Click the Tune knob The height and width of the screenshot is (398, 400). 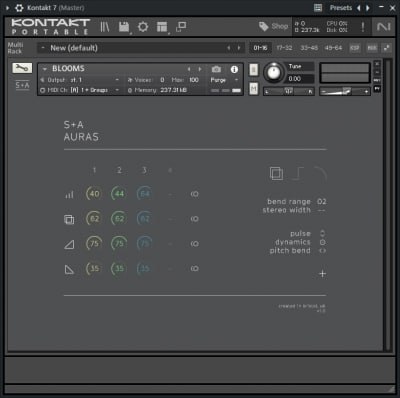click(274, 73)
